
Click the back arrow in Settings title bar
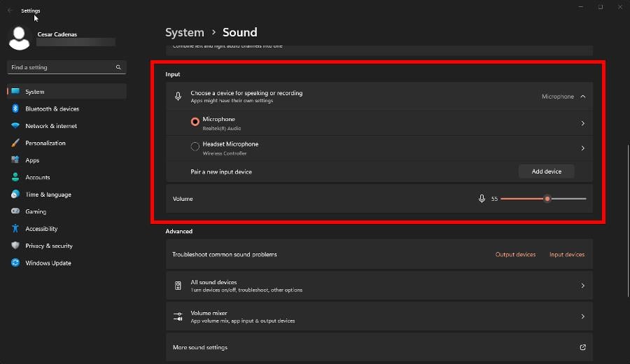click(x=10, y=10)
